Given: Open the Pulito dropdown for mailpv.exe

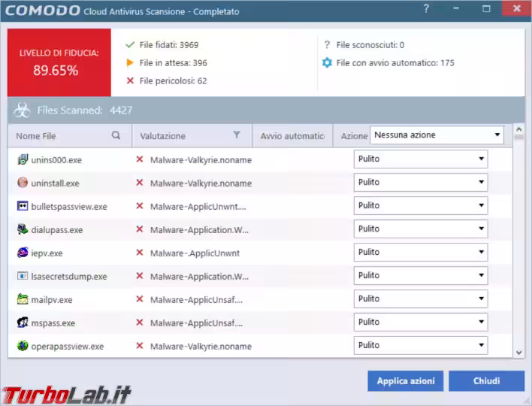Looking at the screenshot, I should [x=421, y=298].
